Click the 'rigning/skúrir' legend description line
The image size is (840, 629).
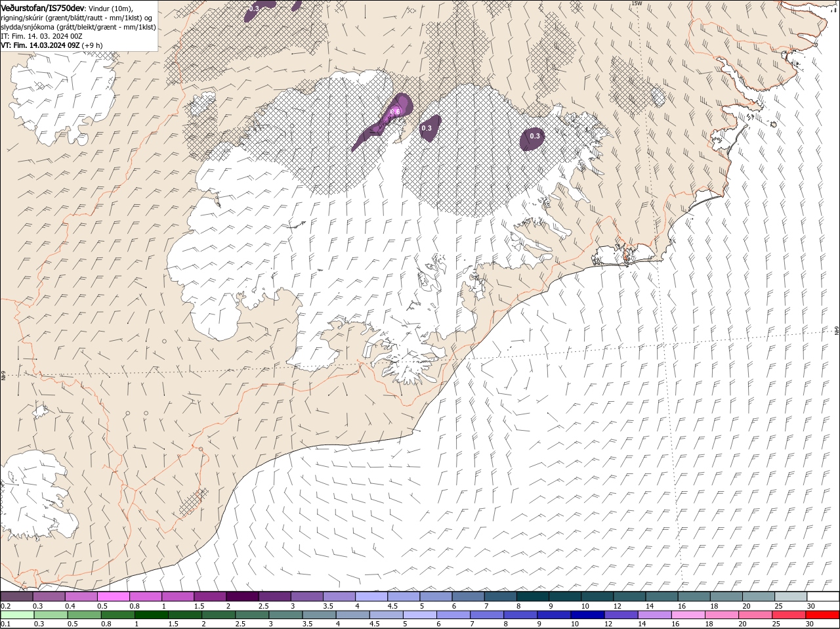coord(77,17)
